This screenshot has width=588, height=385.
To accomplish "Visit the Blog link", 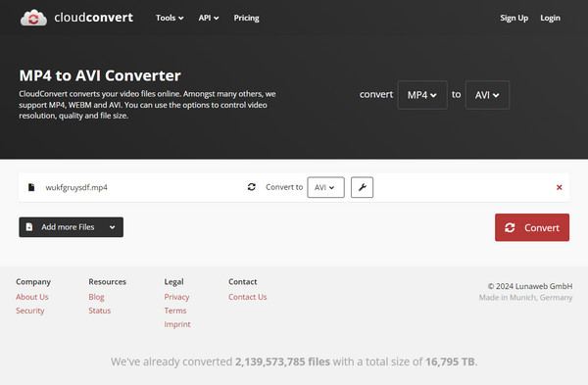I will (x=96, y=297).
